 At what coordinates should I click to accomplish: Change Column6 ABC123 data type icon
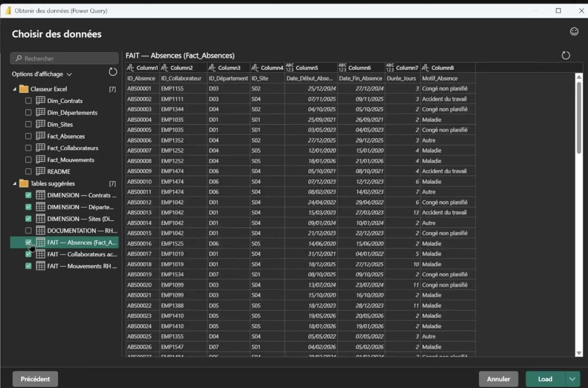(342, 68)
